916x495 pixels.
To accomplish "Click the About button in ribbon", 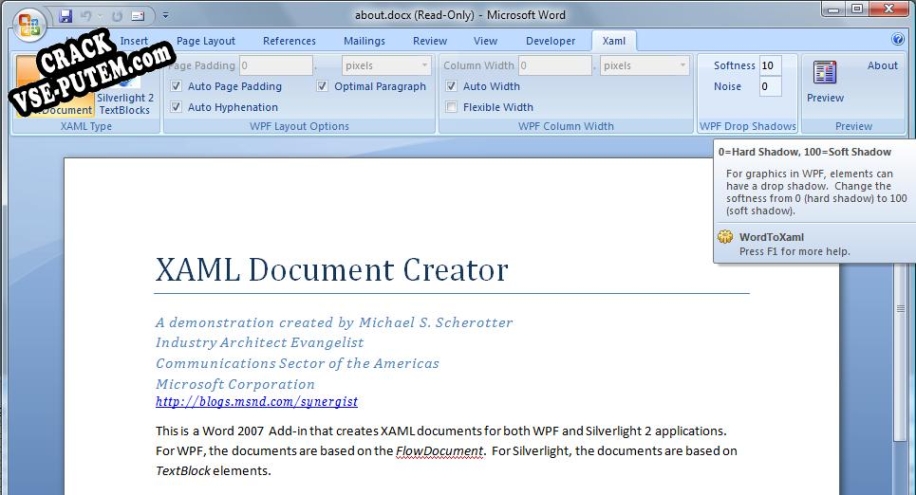I will (x=882, y=65).
